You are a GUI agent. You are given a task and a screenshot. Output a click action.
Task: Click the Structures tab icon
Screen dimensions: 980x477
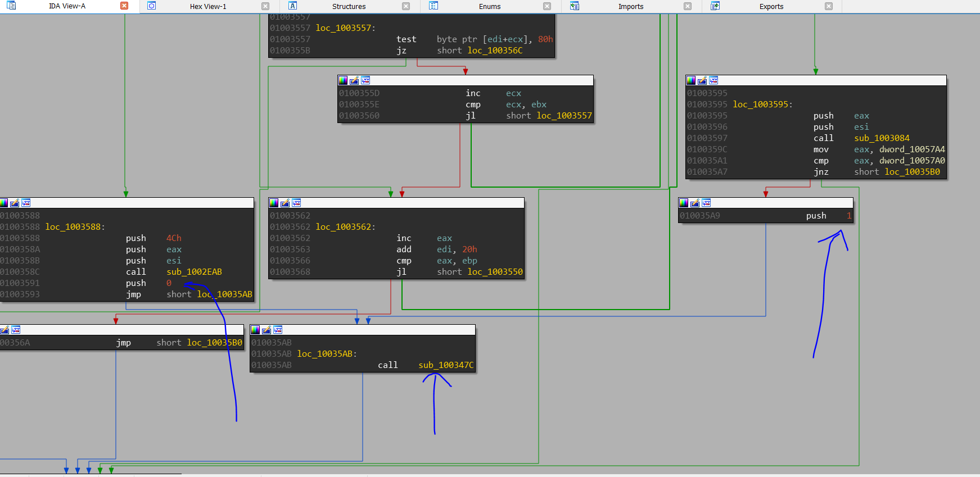[292, 6]
